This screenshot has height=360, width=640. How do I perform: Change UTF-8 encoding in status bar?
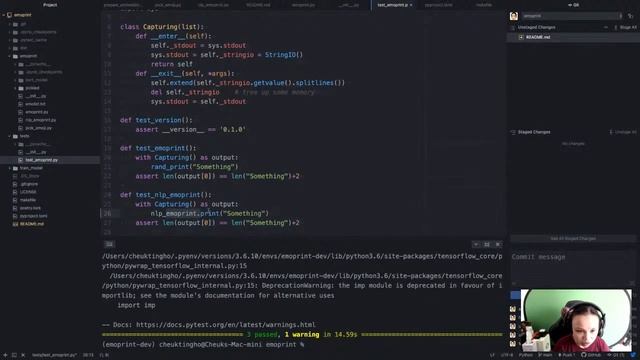[x=507, y=355]
